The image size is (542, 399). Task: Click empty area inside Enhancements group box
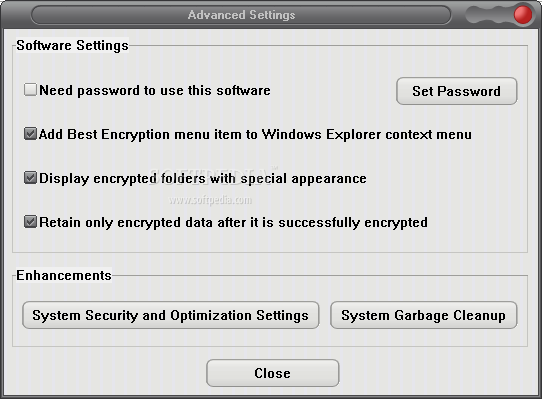coord(270,337)
